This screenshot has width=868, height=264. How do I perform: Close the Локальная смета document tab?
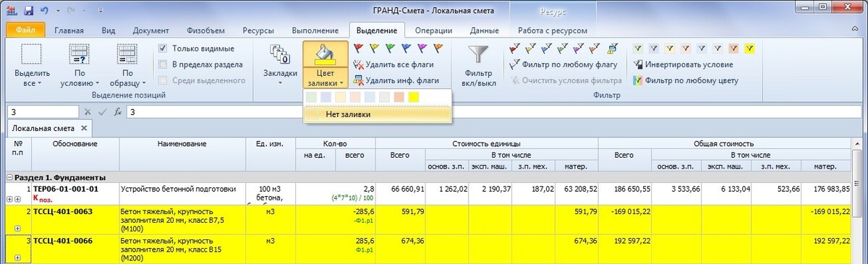(84, 129)
